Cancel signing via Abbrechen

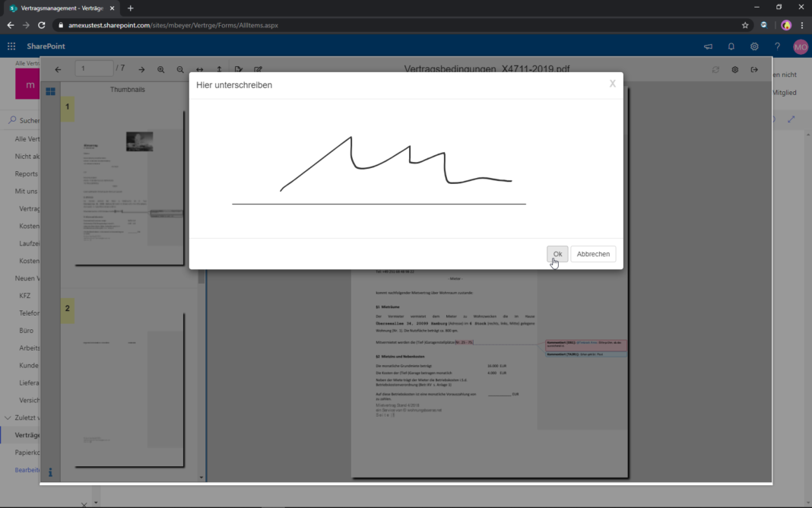tap(593, 253)
